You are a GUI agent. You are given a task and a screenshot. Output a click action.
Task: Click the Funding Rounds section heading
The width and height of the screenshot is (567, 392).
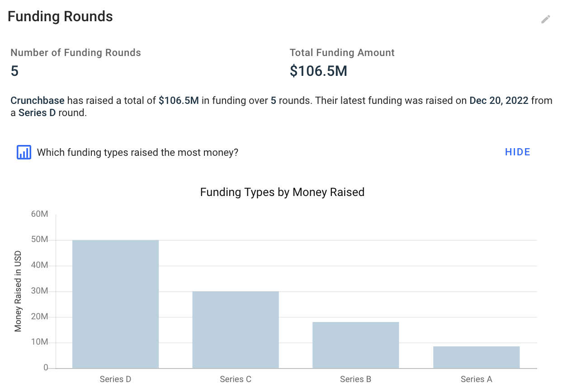coord(60,17)
